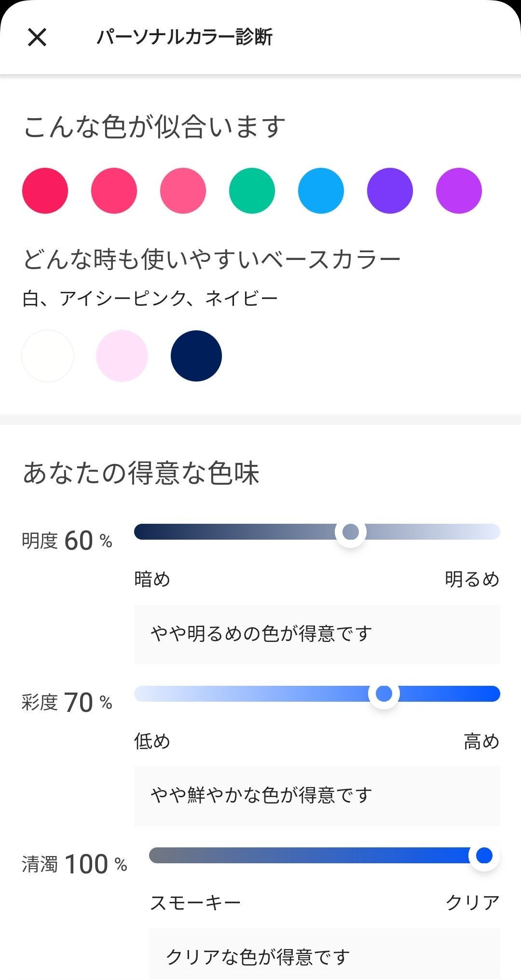Screen dimensions: 521x980
Task: Choose the light pink recommended swatch
Action: click(x=183, y=191)
